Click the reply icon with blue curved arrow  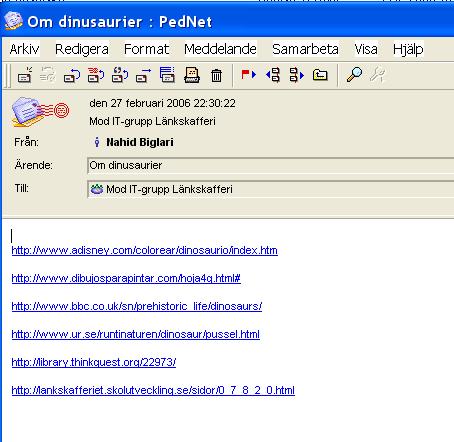[72, 75]
